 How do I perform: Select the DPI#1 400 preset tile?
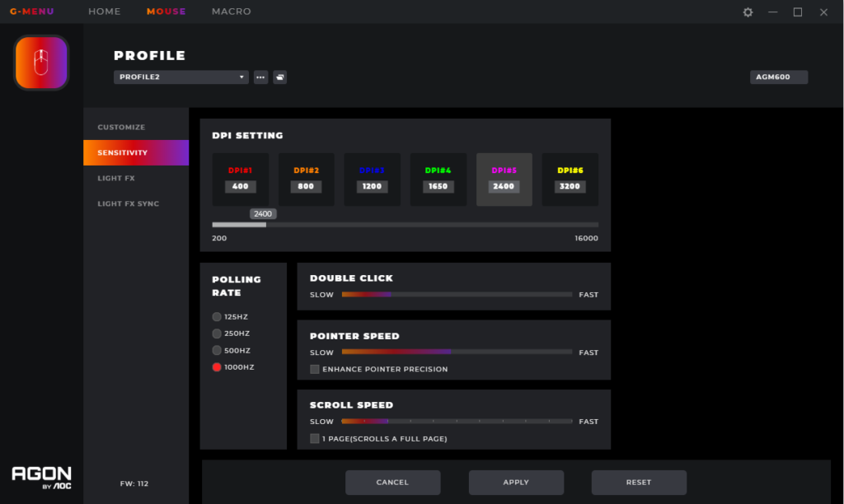click(240, 179)
